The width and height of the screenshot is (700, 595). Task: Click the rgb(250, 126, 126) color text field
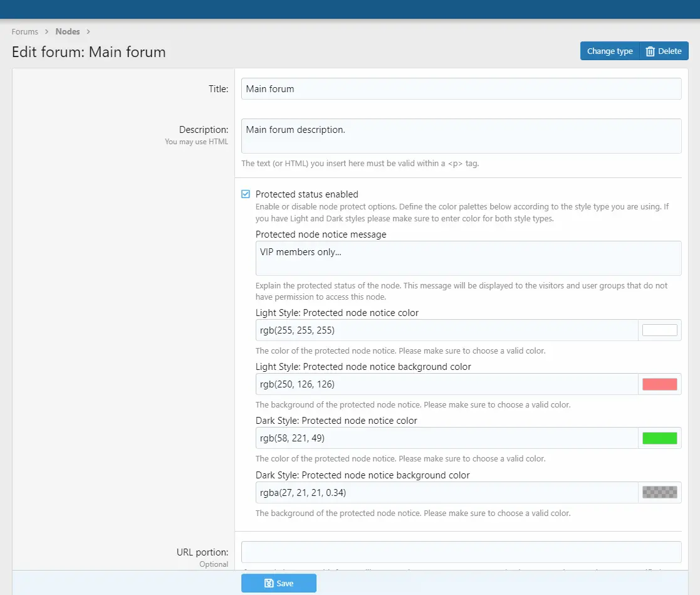pos(446,384)
